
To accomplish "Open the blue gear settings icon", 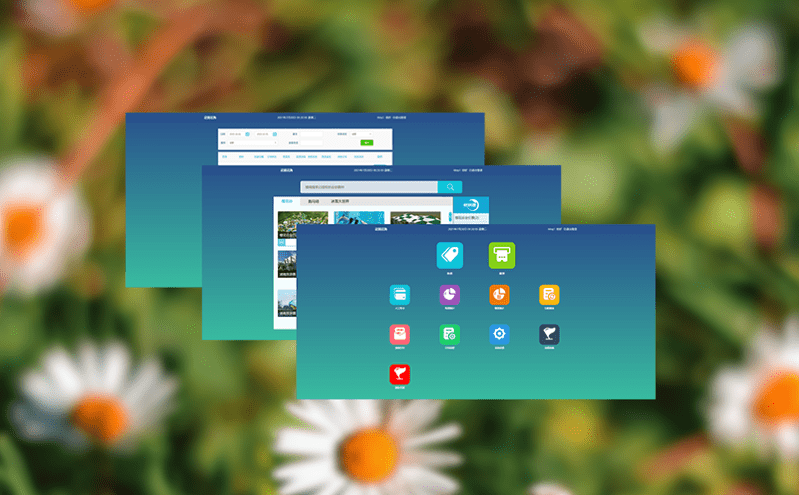I will coord(499,334).
